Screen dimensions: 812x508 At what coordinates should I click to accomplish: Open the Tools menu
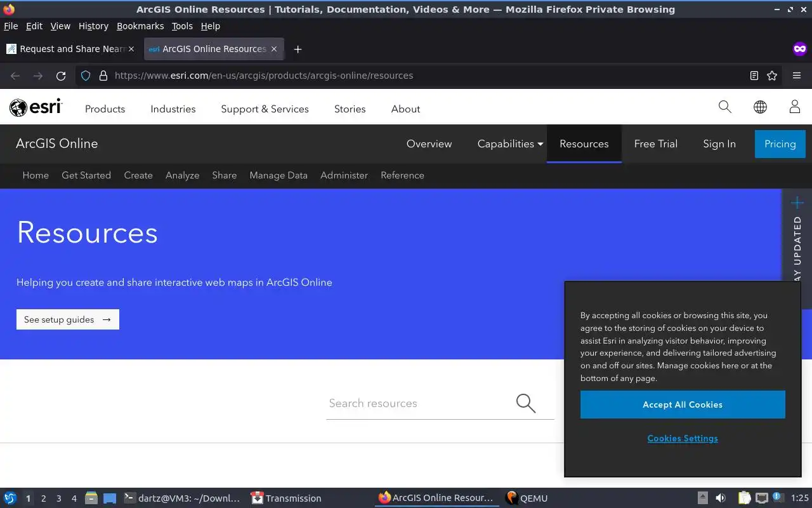pyautogui.click(x=182, y=26)
